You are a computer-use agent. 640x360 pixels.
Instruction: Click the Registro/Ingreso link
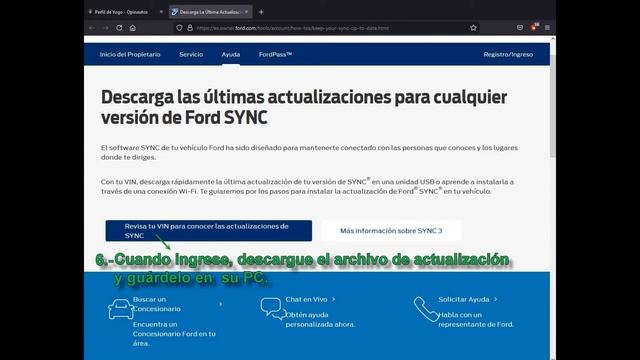[x=508, y=54]
